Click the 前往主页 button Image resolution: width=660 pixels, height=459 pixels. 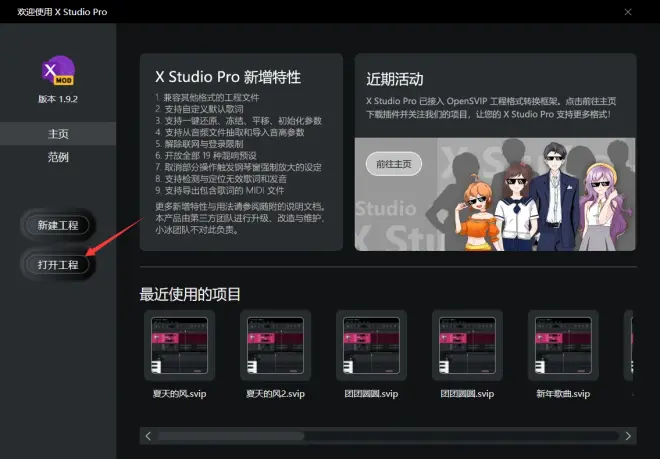pos(394,164)
